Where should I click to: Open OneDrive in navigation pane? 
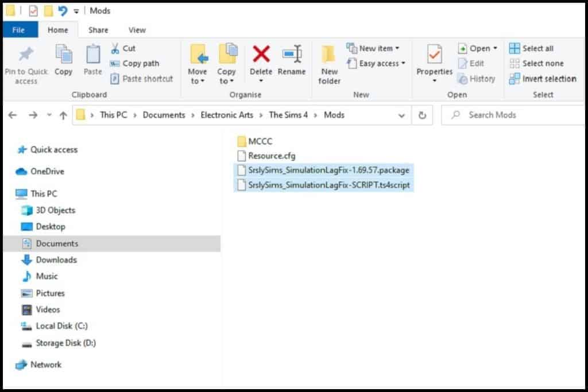tap(41, 171)
